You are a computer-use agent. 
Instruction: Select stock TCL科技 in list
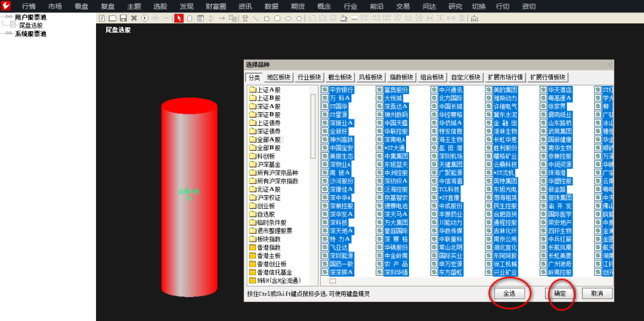[450, 190]
